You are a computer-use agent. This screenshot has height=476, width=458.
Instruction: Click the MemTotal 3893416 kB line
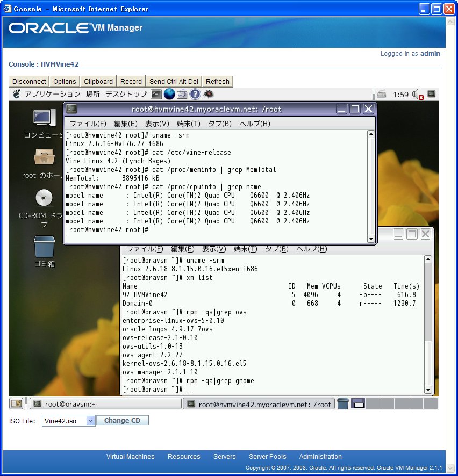click(x=113, y=178)
